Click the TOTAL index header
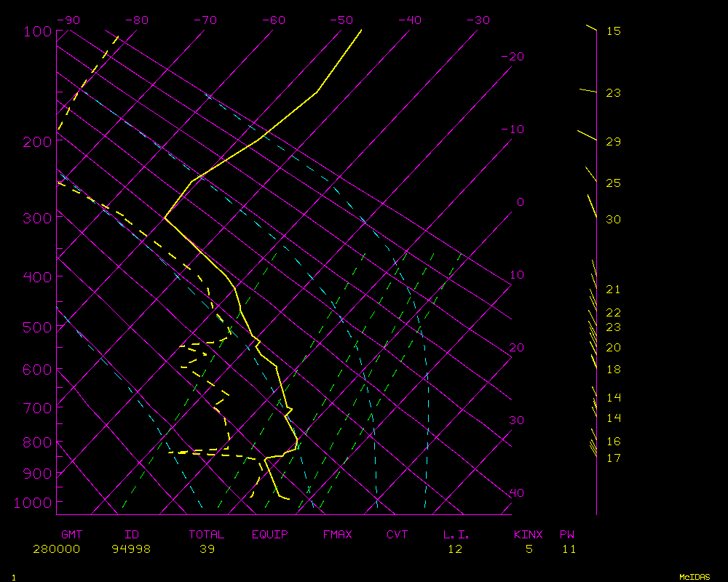Viewport: 728px width, 582px height. (207, 535)
